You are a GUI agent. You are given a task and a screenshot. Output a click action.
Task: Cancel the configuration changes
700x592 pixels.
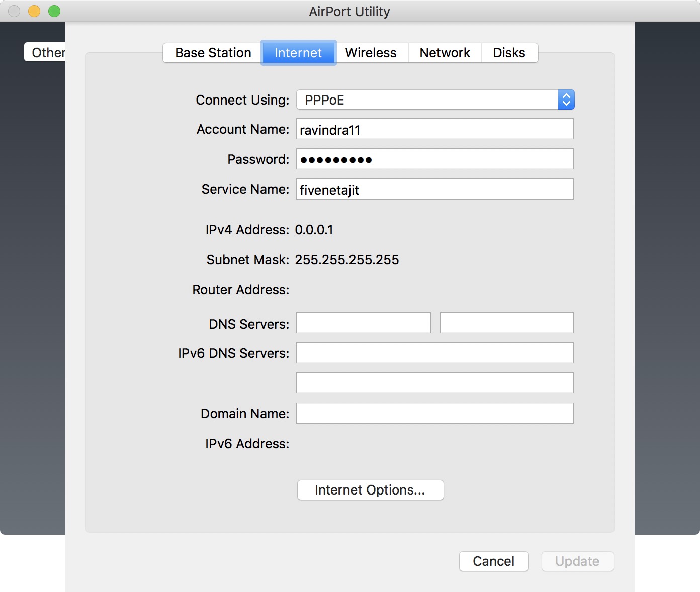(x=494, y=561)
